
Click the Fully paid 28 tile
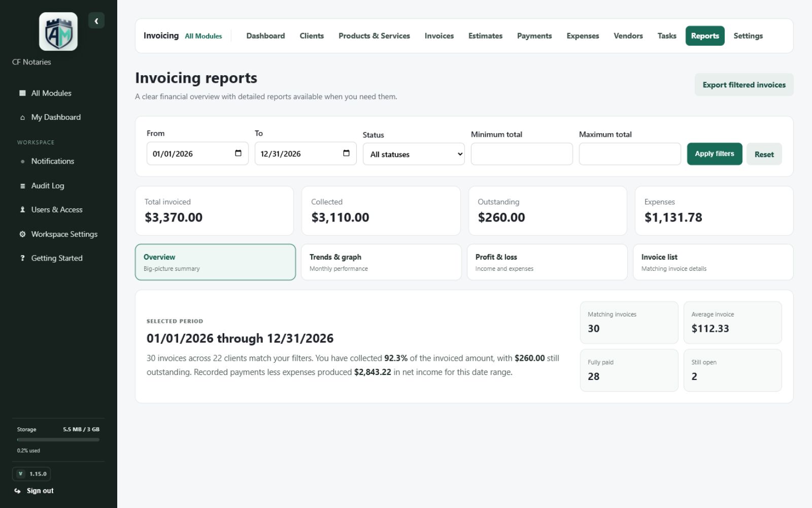629,370
